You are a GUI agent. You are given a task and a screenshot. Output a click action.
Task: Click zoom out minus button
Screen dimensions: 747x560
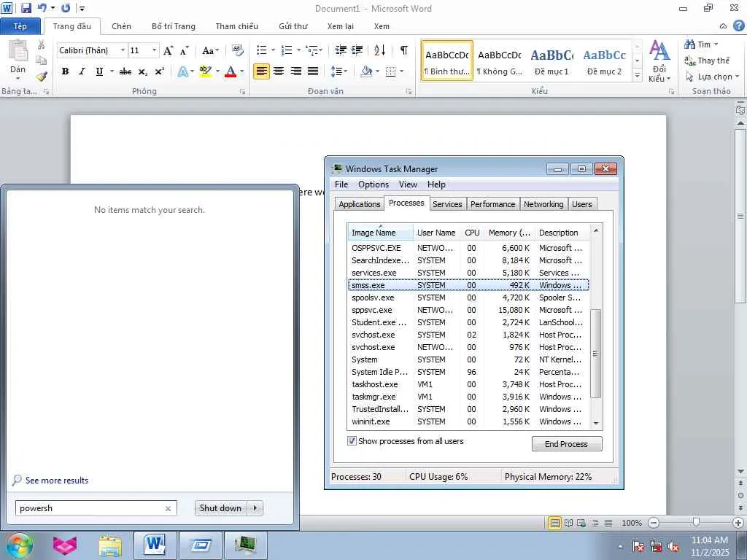point(654,522)
